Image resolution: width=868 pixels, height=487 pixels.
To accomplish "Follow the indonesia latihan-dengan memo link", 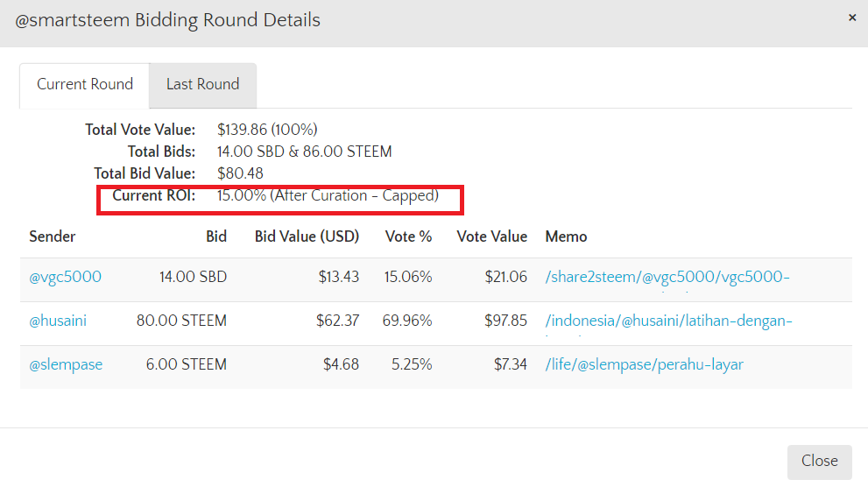I will tap(668, 321).
